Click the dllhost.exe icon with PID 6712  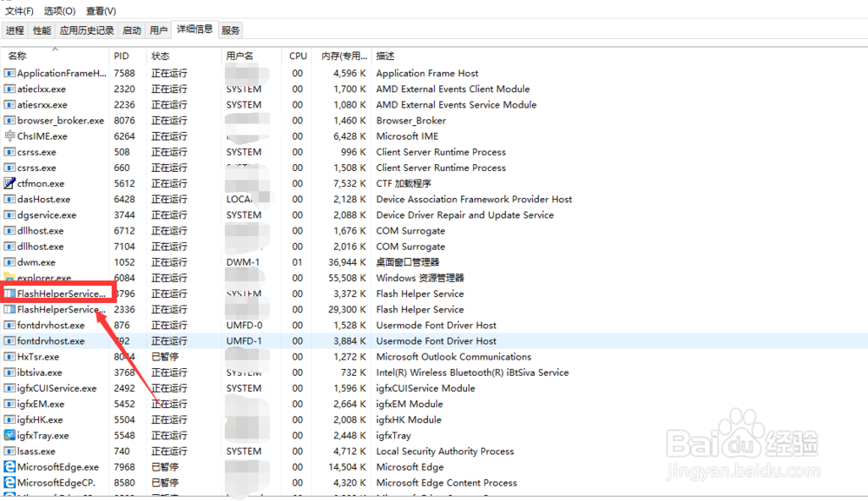point(10,231)
